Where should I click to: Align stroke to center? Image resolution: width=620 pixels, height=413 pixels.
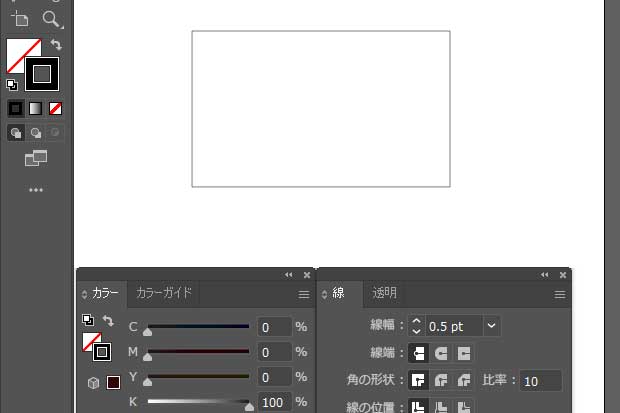[x=418, y=406]
